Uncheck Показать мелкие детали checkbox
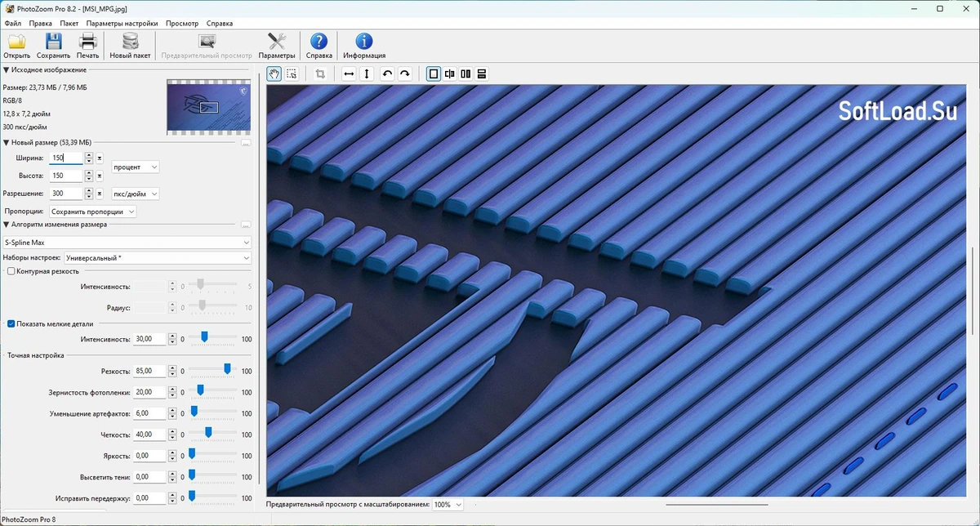 [x=11, y=323]
